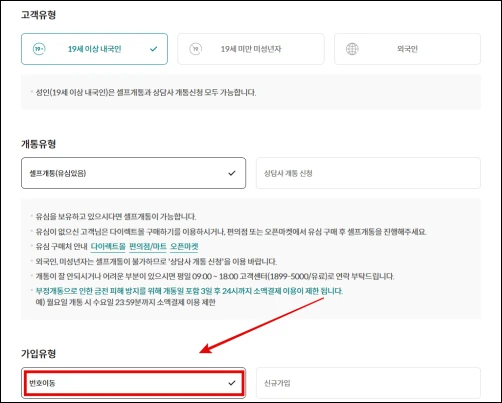Select 신규가입 subscription type
502x403 pixels.
point(368,383)
